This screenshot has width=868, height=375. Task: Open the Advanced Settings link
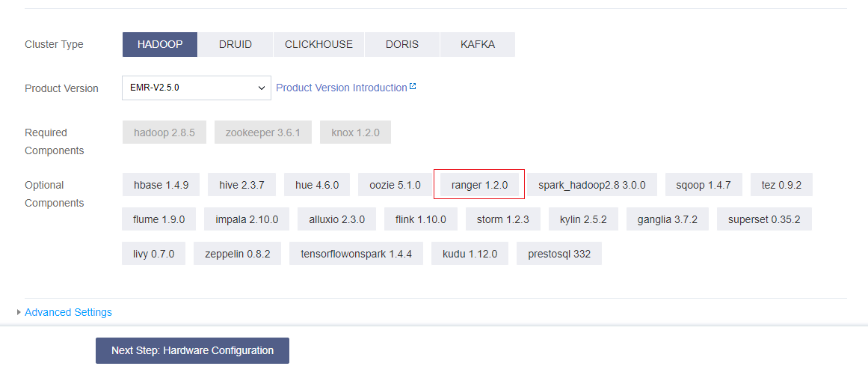68,312
